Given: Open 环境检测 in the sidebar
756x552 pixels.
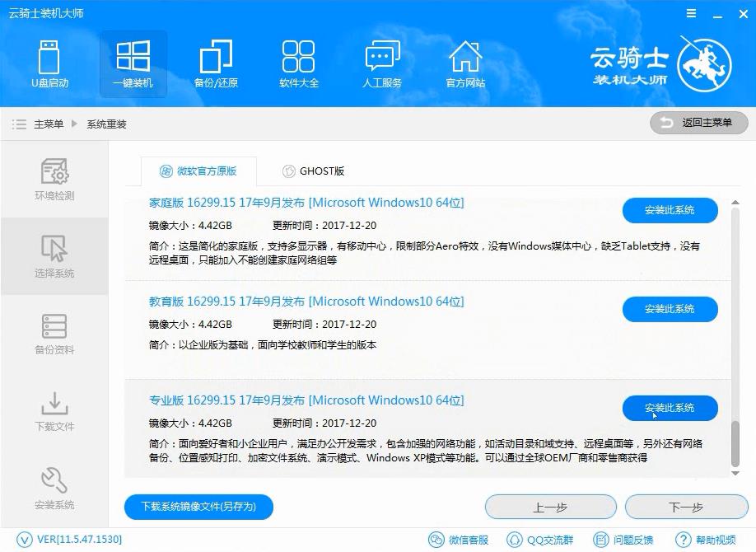Looking at the screenshot, I should coord(54,180).
